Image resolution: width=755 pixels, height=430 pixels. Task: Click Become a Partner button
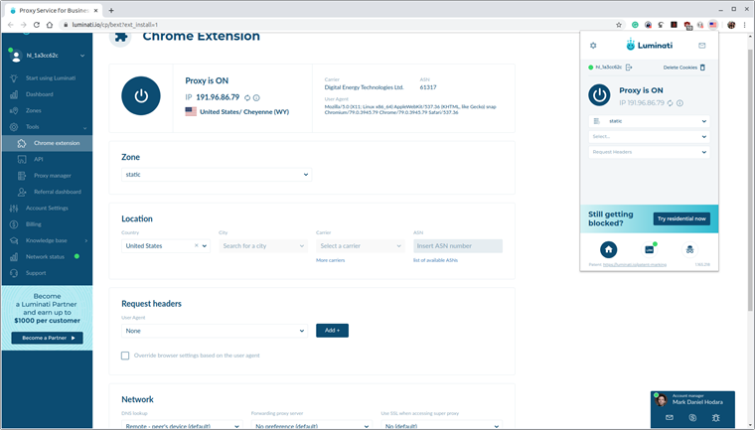[47, 338]
